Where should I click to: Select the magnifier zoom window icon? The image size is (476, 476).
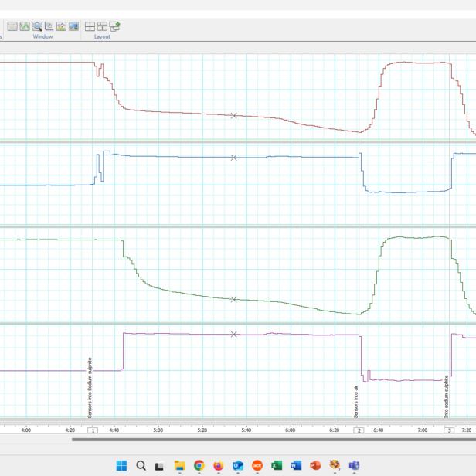point(37,26)
